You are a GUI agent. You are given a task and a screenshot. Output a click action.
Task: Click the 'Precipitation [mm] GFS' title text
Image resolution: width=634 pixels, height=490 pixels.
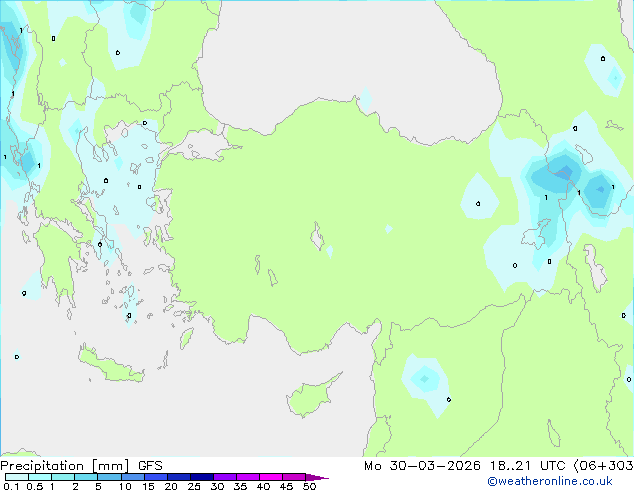point(81,466)
